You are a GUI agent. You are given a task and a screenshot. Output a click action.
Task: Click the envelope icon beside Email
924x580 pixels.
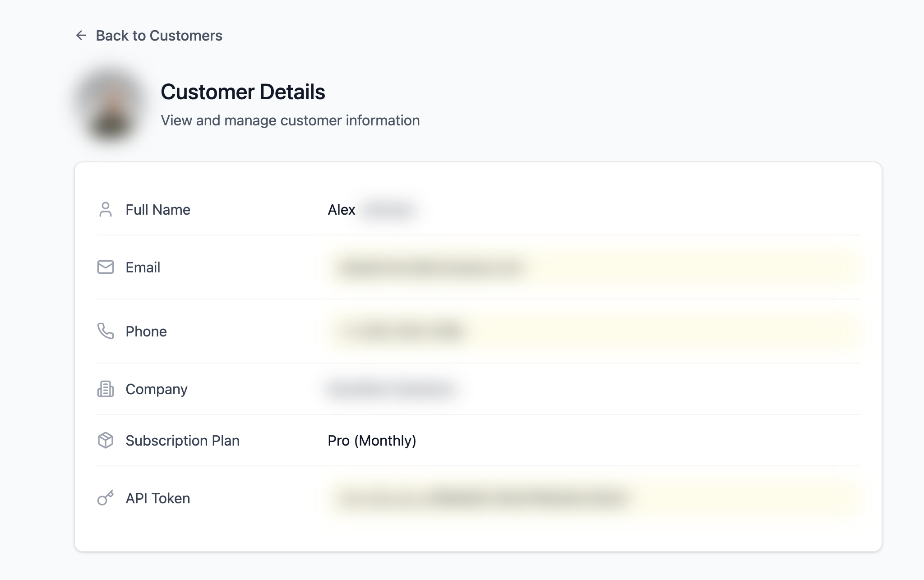coord(105,267)
